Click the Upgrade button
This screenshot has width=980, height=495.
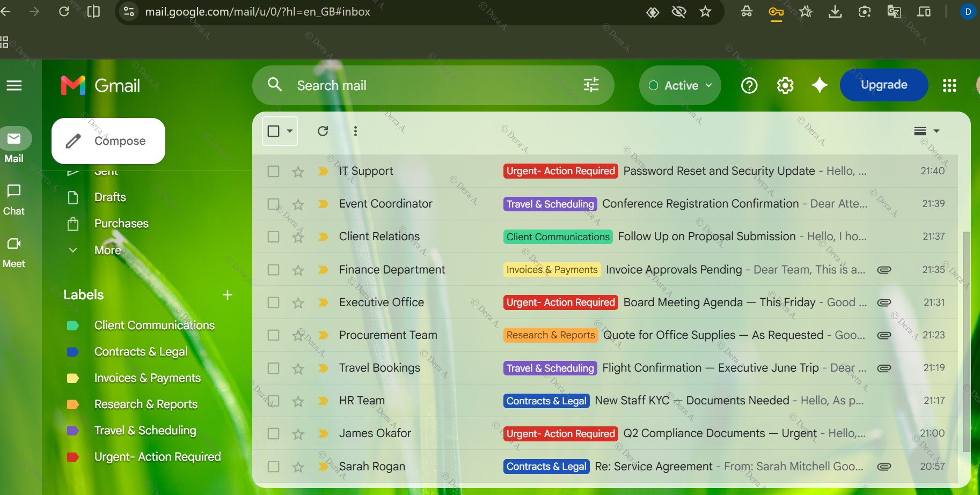click(884, 85)
